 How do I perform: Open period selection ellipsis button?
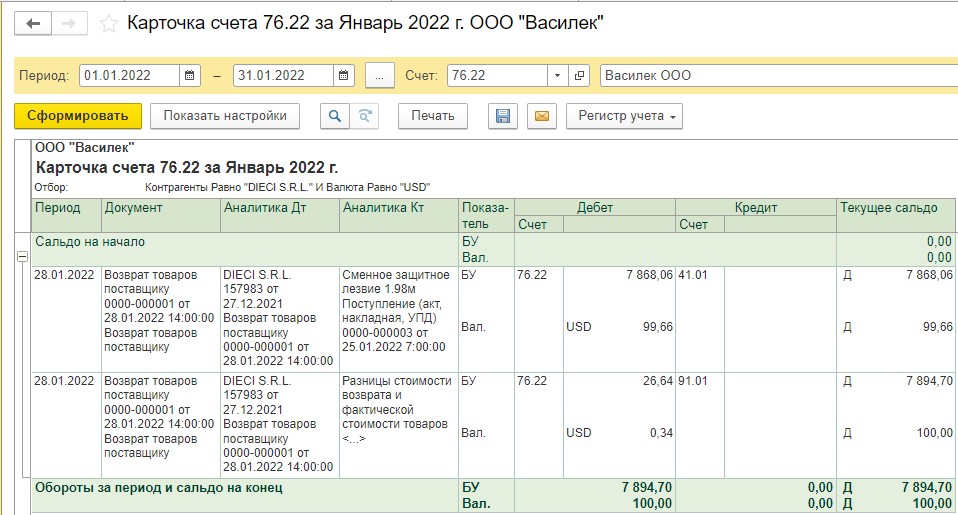380,76
